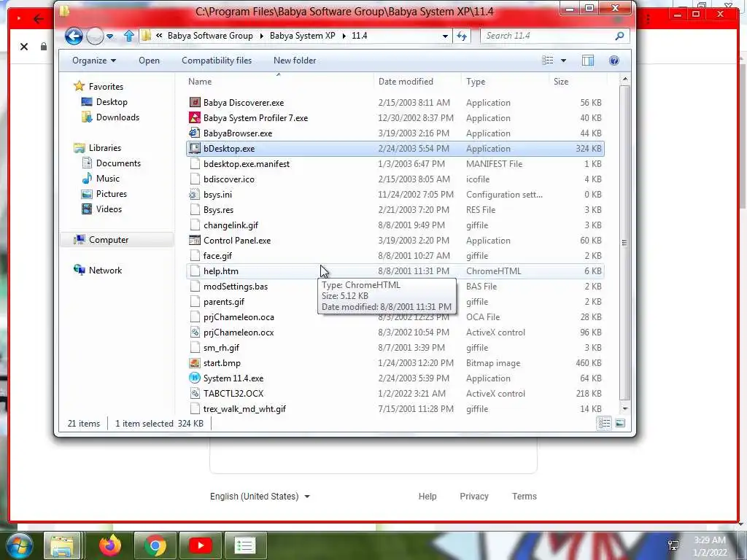Open recent pages dropdown next to Forward
Image resolution: width=747 pixels, height=560 pixels.
coord(110,36)
